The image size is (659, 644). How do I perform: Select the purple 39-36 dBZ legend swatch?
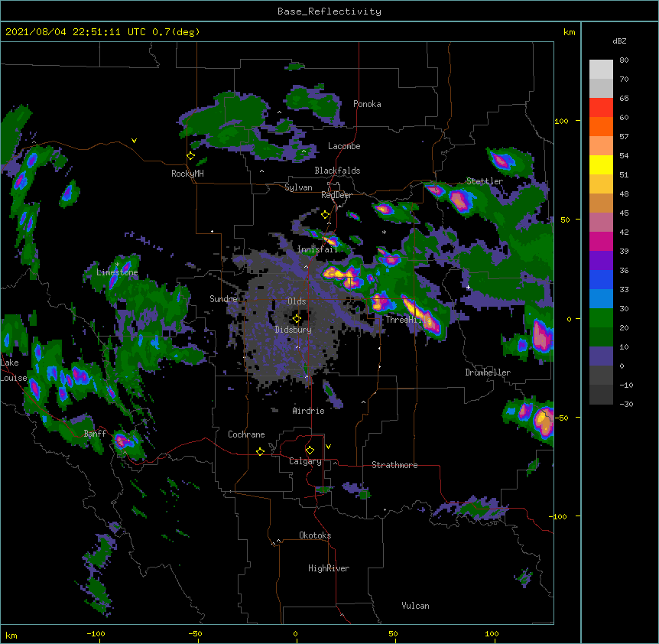(601, 261)
